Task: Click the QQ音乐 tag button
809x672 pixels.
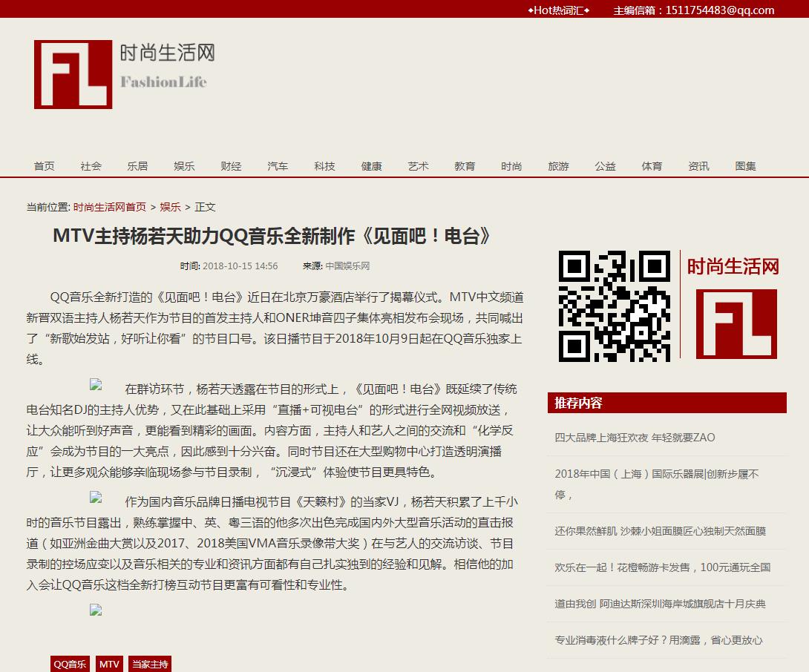Action: pos(70,664)
